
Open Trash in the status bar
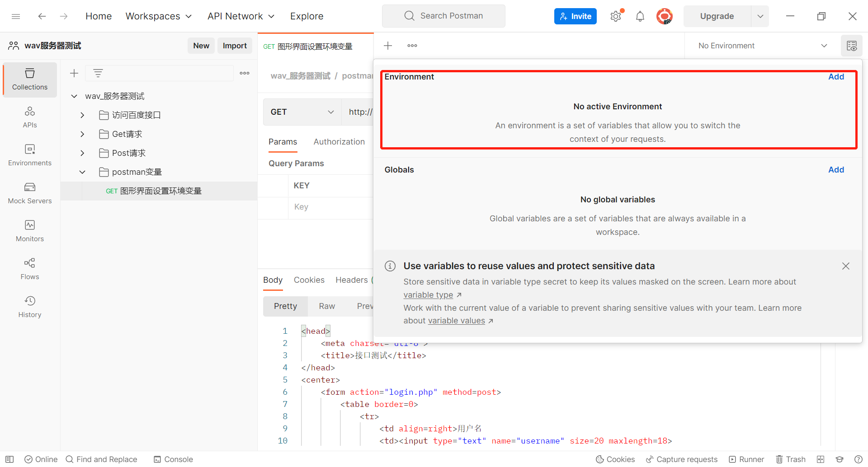point(791,459)
